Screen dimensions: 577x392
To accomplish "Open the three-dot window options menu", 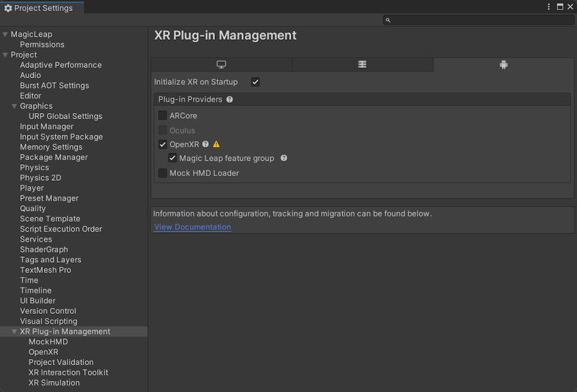I will pos(548,6).
